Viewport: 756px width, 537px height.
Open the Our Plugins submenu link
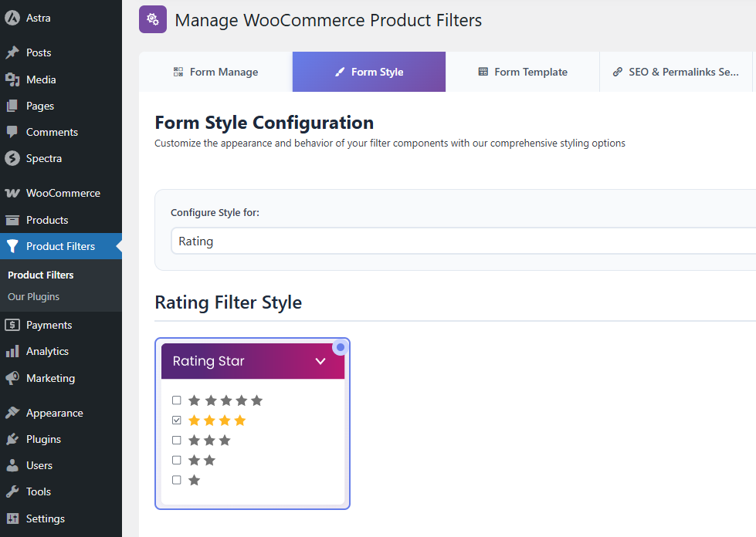33,297
